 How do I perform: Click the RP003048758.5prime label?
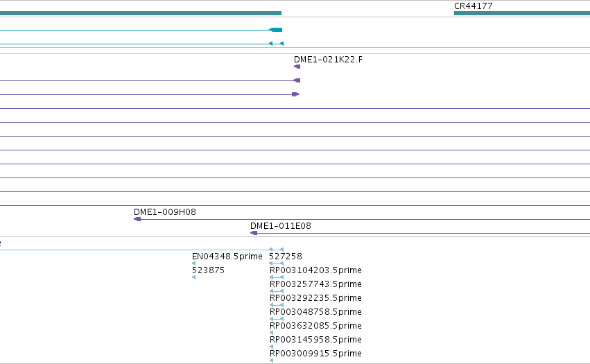click(x=315, y=312)
